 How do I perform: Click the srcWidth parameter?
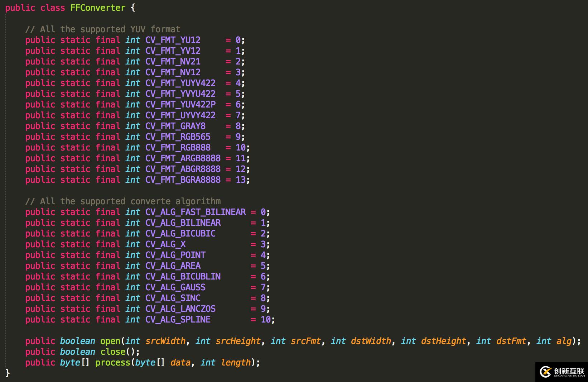[x=165, y=341]
